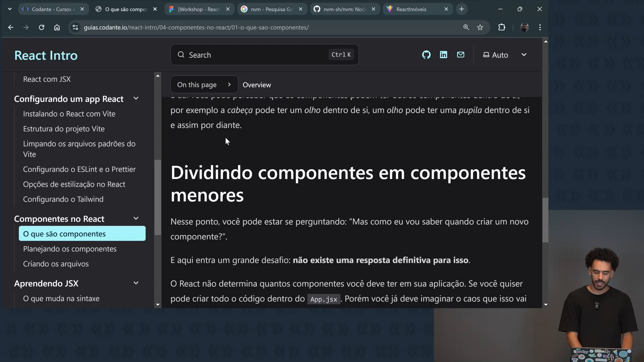The width and height of the screenshot is (644, 362).
Task: Open the GitHub link icon in header
Action: (426, 55)
